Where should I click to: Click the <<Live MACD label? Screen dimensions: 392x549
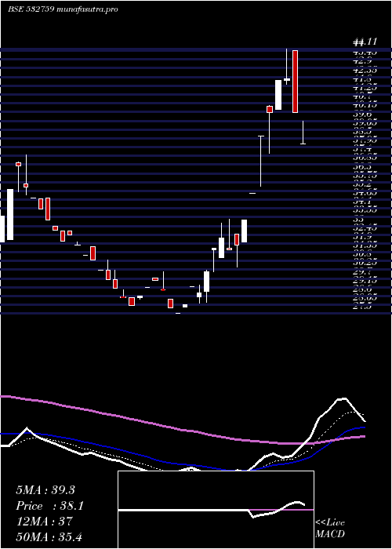click(x=330, y=529)
